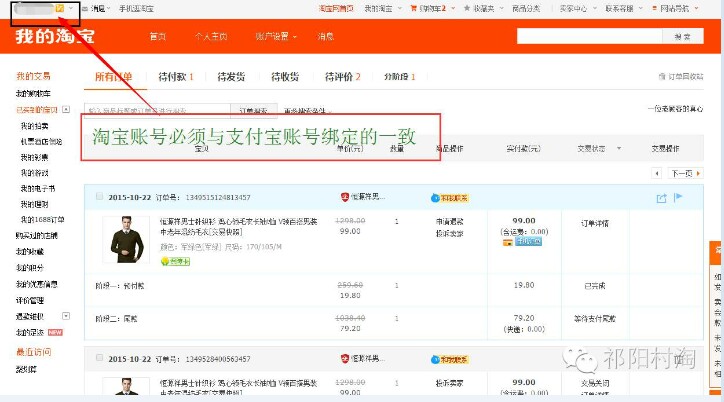Switch to the 待付款 tab

(175, 77)
